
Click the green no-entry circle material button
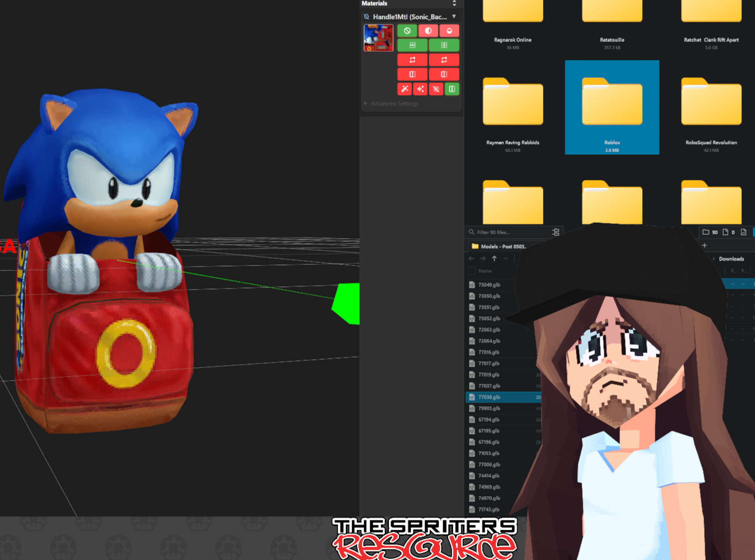point(407,31)
